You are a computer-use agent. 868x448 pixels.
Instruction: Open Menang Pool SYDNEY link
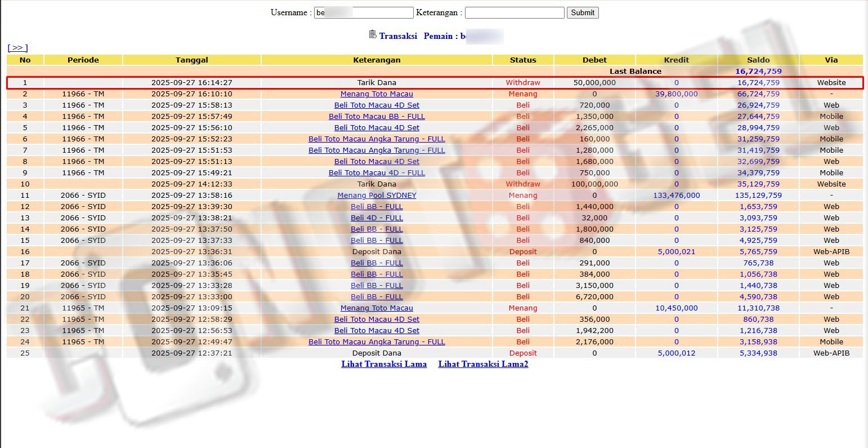click(x=377, y=196)
